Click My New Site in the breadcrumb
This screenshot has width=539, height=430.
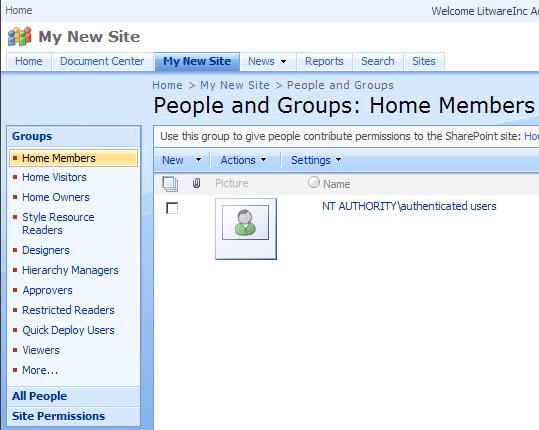click(235, 85)
